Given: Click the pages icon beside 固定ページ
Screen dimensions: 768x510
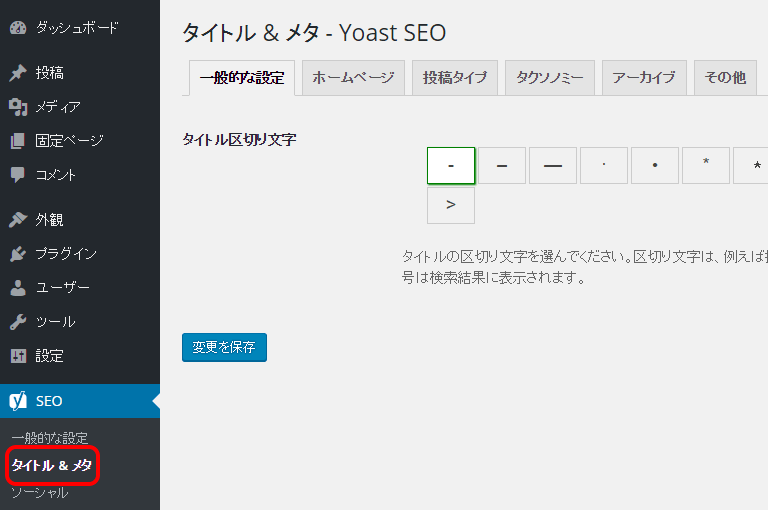Looking at the screenshot, I should tap(18, 141).
